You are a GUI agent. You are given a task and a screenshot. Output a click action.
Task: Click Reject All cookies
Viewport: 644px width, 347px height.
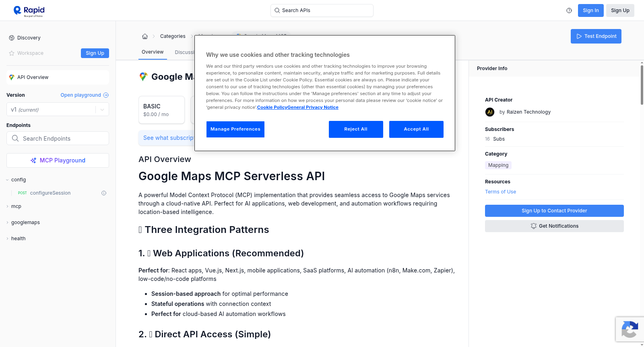tap(356, 129)
